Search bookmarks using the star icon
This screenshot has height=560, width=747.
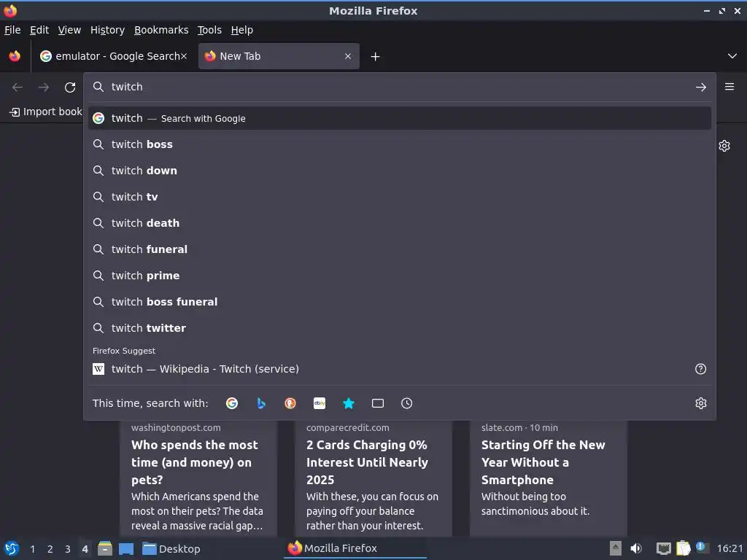click(349, 403)
